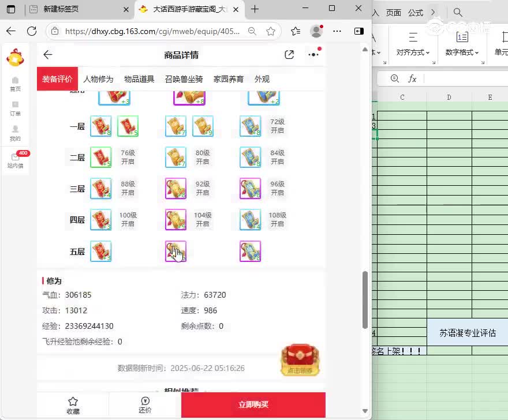Select the yellow scroll beside 104级 开启
This screenshot has height=420, width=508.
point(175,220)
